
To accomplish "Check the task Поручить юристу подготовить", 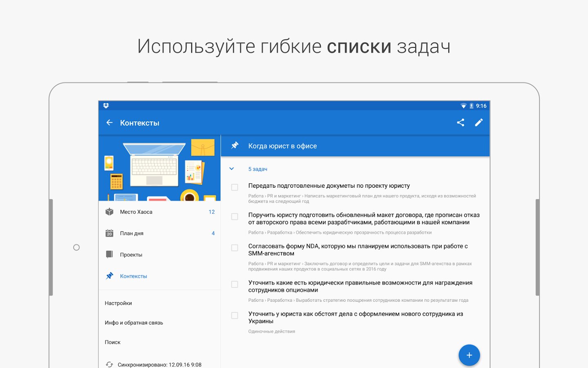I will click(x=235, y=217).
